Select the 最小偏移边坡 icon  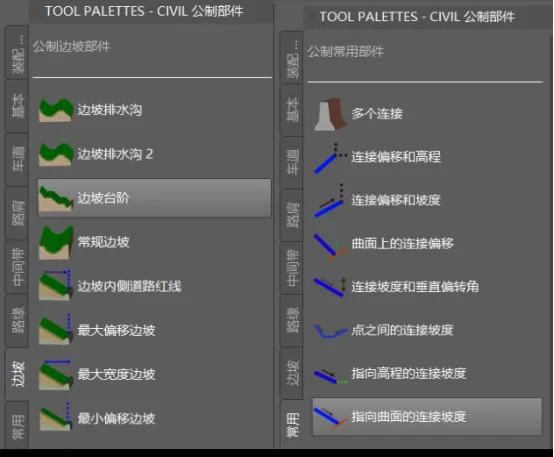click(x=55, y=418)
